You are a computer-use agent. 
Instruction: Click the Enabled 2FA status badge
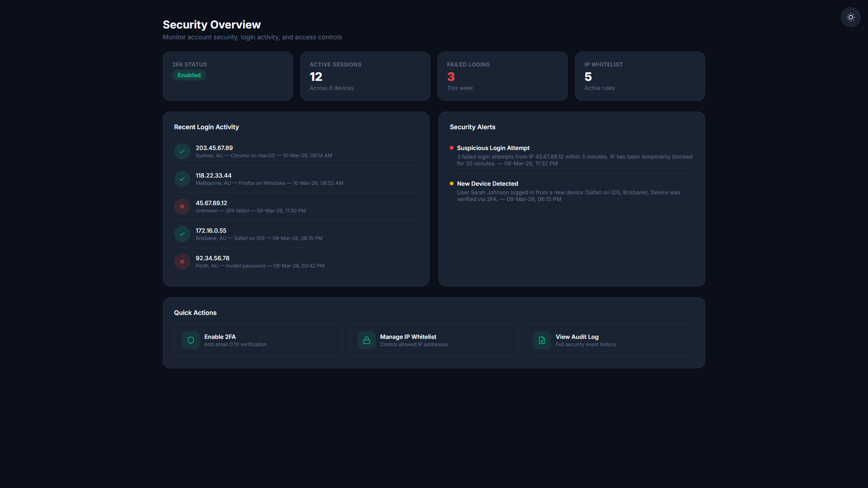pos(189,75)
